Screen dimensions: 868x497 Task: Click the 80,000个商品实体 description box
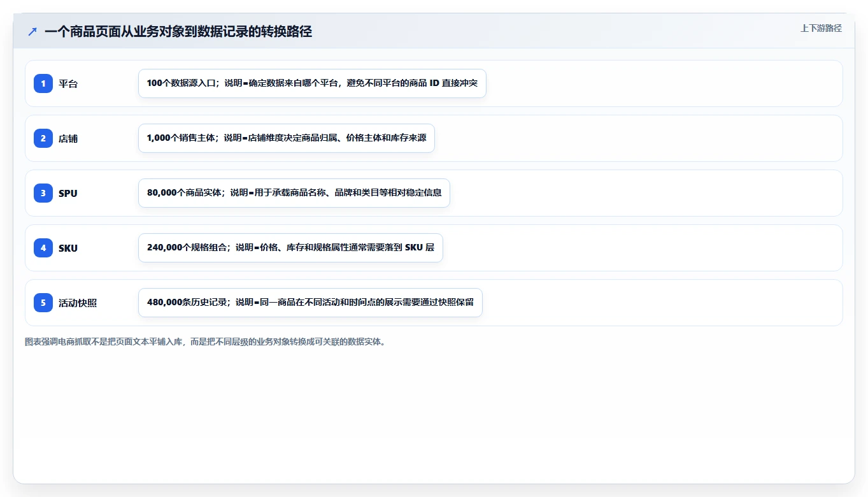294,193
